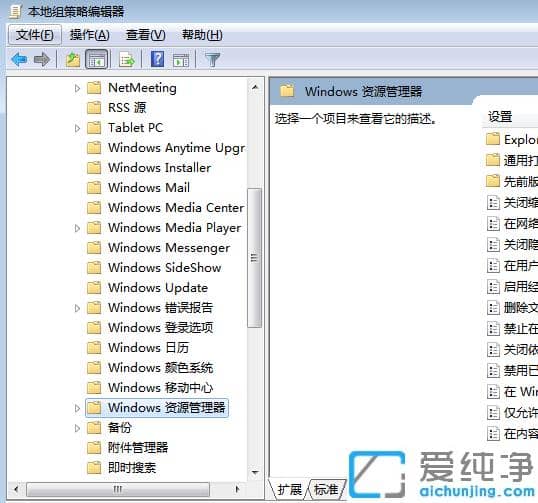
Task: Select the Windows Media Player folder
Action: [164, 227]
